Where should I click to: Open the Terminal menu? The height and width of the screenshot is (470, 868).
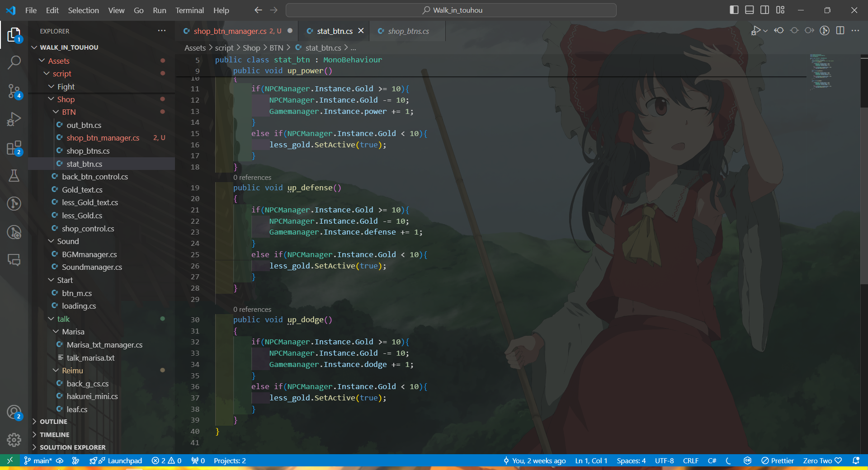tap(189, 10)
